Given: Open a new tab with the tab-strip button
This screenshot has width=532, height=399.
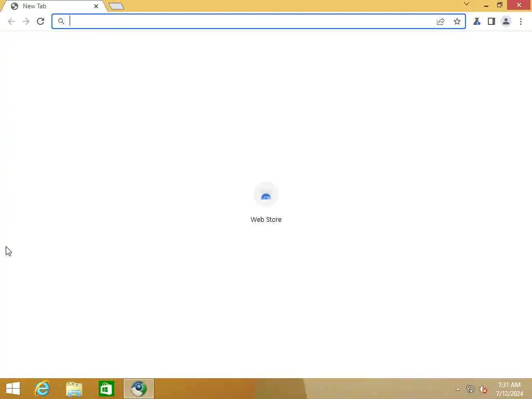Looking at the screenshot, I should point(116,6).
